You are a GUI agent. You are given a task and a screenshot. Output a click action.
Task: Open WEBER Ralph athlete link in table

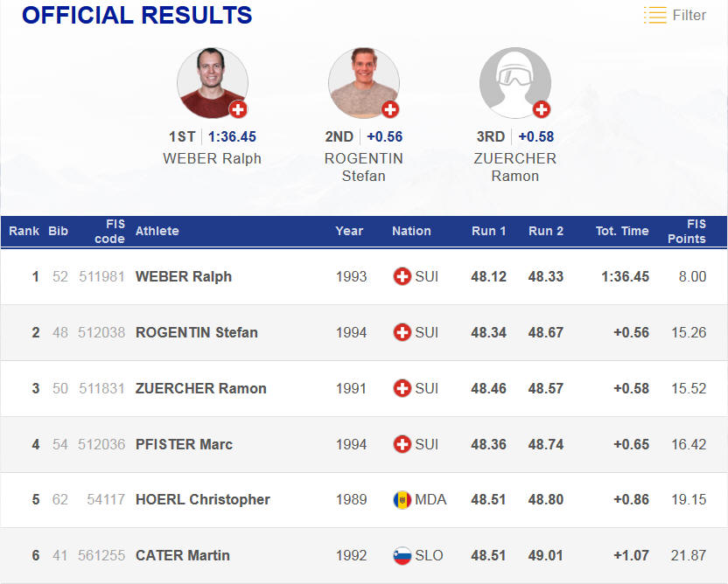click(184, 276)
